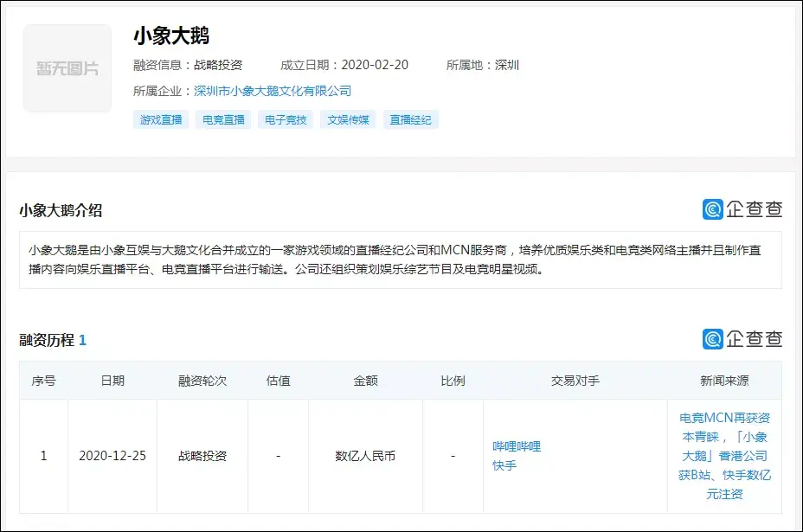Click the 2020-12-25 date cell in the table
The width and height of the screenshot is (803, 532).
pyautogui.click(x=112, y=456)
